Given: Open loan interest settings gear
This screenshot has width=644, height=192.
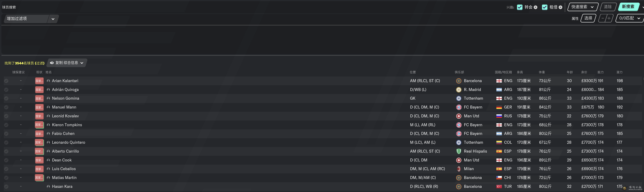Looking at the screenshot, I should (x=560, y=7).
